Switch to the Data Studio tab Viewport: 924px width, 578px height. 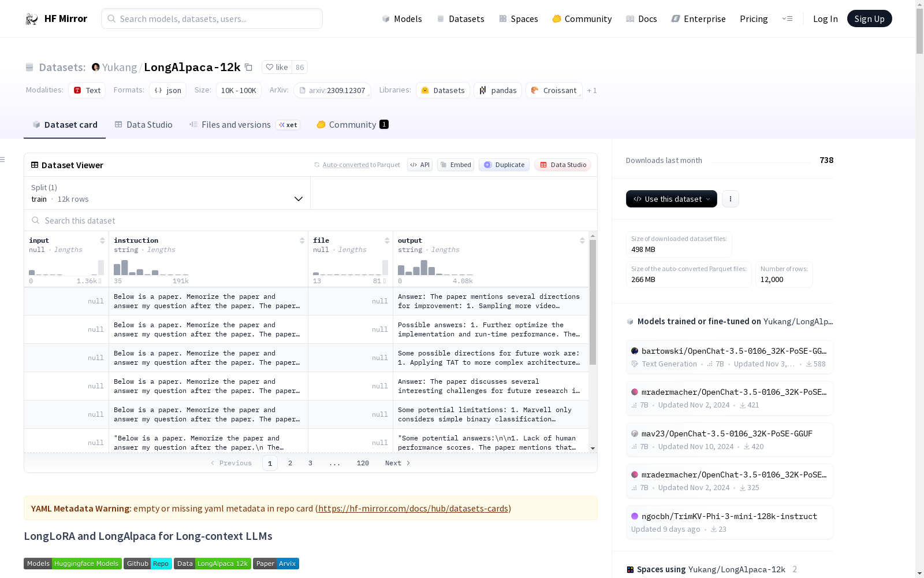pos(144,125)
